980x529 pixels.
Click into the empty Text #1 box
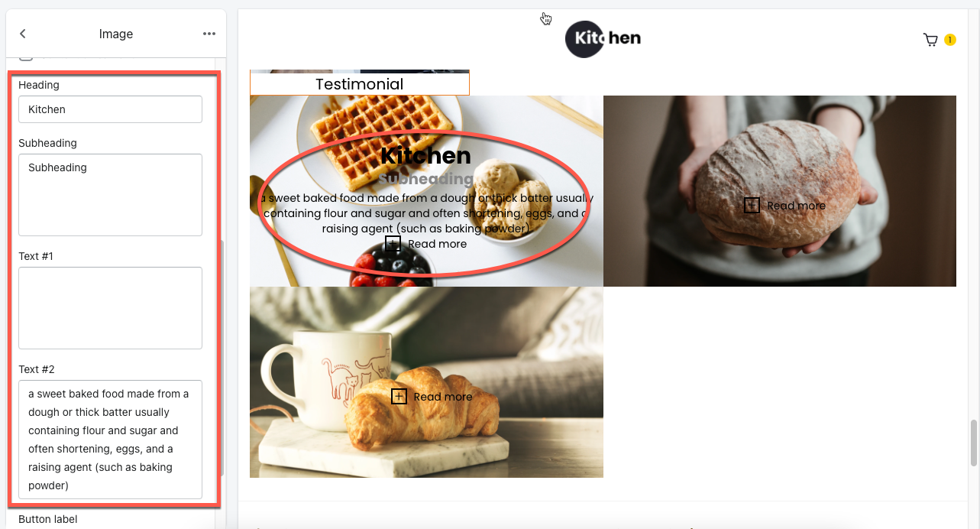110,308
